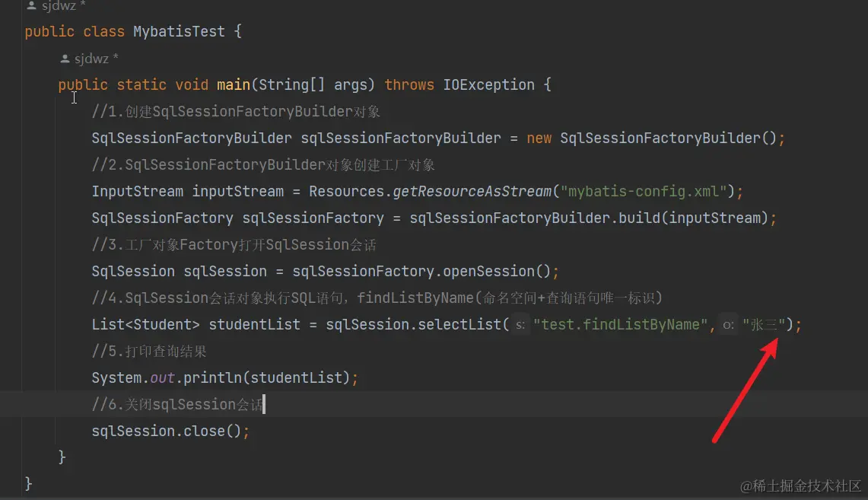The height and width of the screenshot is (500, 868).
Task: Click the selectList method name
Action: point(459,324)
